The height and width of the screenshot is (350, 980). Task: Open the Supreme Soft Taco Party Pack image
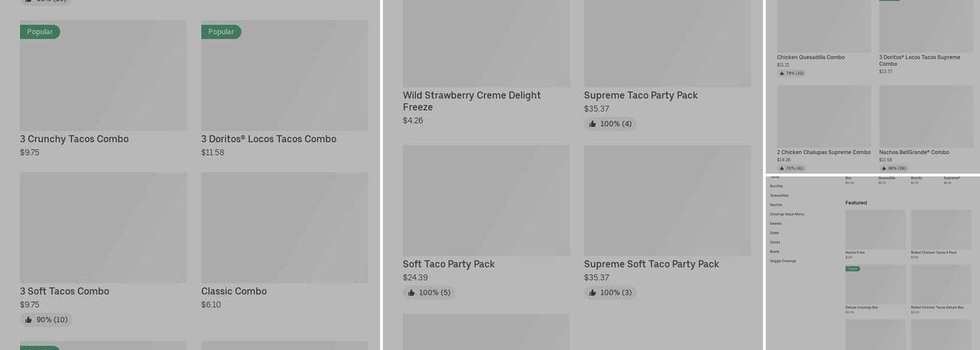[x=667, y=200]
